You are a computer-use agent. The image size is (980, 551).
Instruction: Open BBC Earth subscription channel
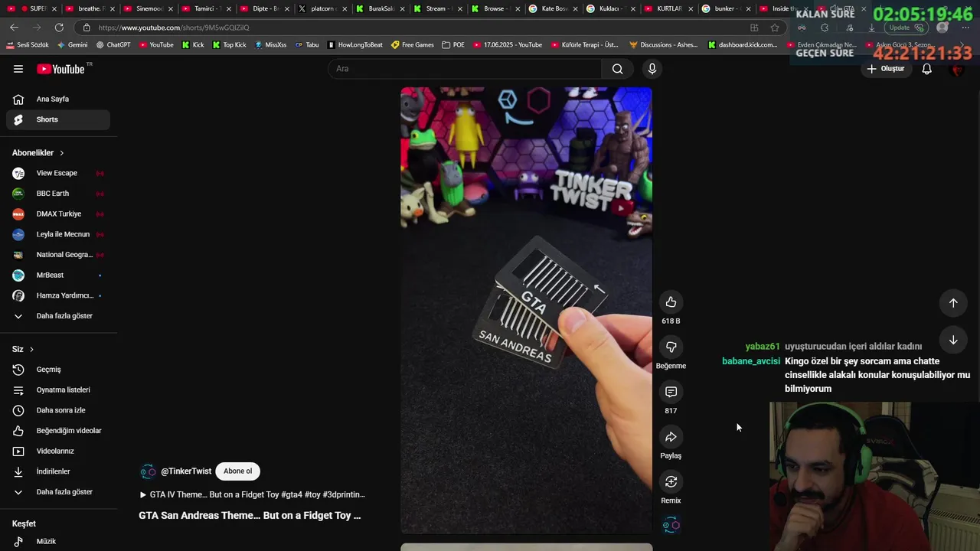pos(58,194)
